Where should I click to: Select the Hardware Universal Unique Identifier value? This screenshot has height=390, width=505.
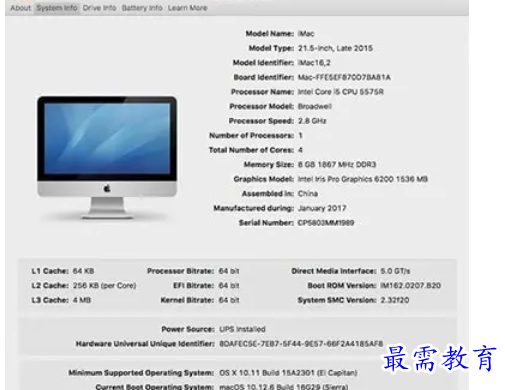pos(301,344)
